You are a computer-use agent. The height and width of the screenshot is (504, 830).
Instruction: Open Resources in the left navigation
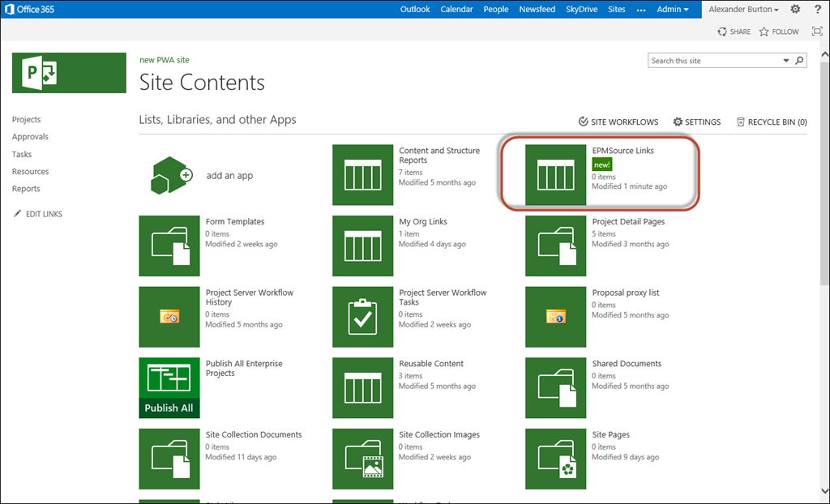coord(30,172)
